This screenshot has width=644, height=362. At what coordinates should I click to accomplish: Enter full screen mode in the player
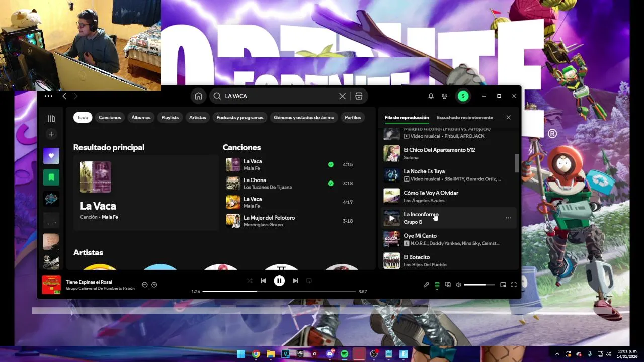[514, 285]
